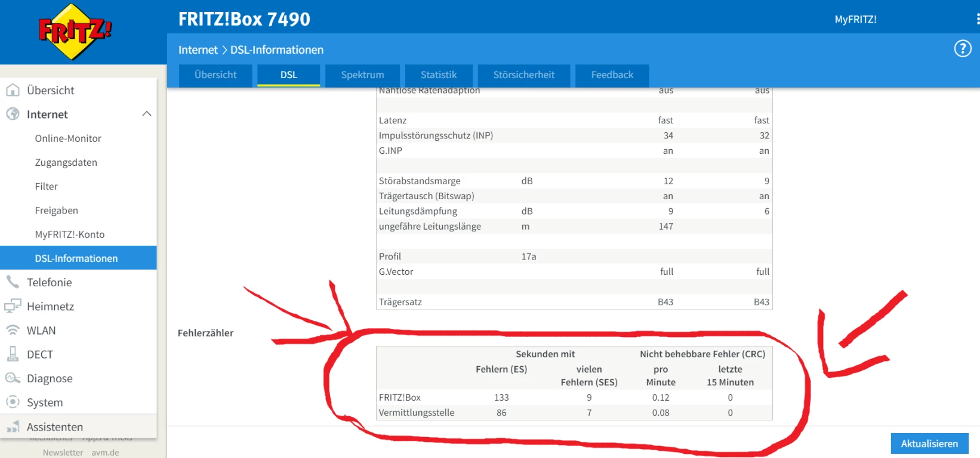Open the avm.de footer link
This screenshot has width=980, height=458.
point(105,453)
